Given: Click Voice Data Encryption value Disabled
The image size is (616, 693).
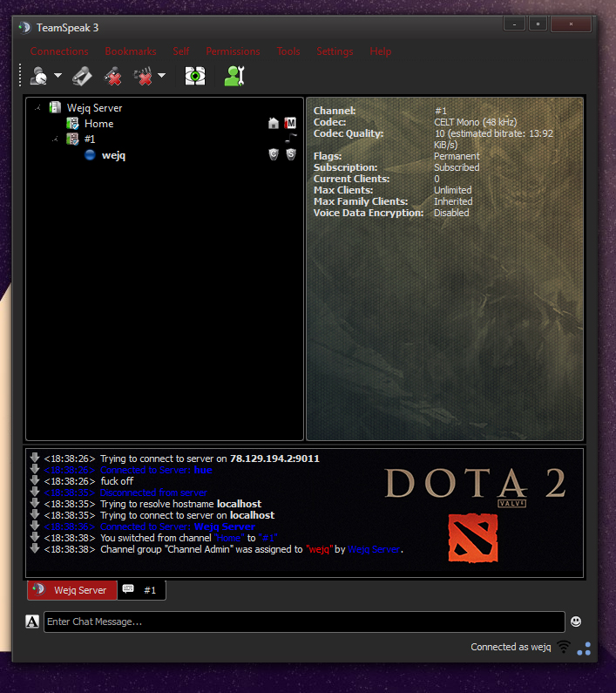Looking at the screenshot, I should [451, 213].
